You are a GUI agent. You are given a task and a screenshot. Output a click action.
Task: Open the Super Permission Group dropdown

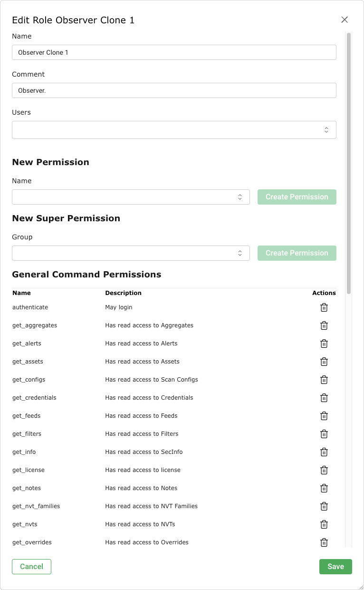[x=131, y=253]
